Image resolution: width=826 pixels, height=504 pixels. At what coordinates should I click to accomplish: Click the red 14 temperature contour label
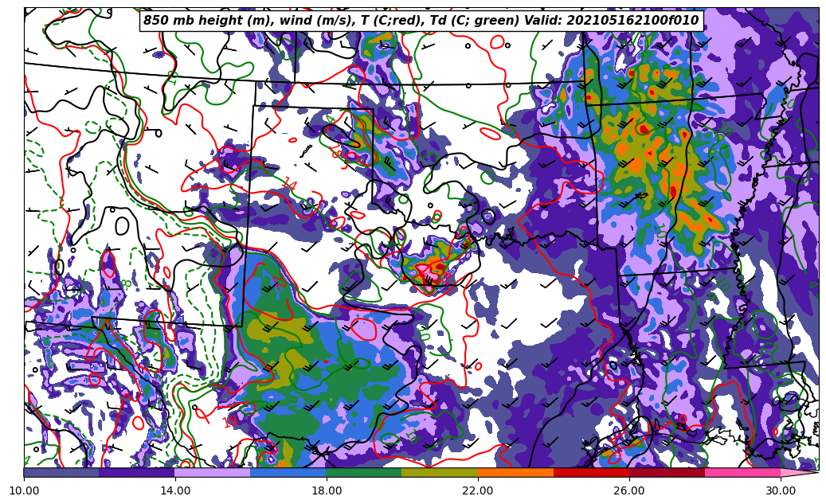point(288,184)
